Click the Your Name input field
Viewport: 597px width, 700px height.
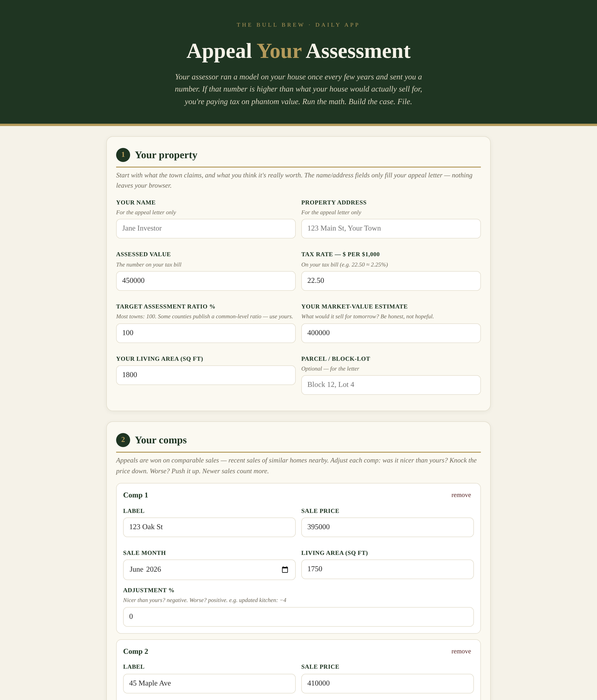point(206,229)
